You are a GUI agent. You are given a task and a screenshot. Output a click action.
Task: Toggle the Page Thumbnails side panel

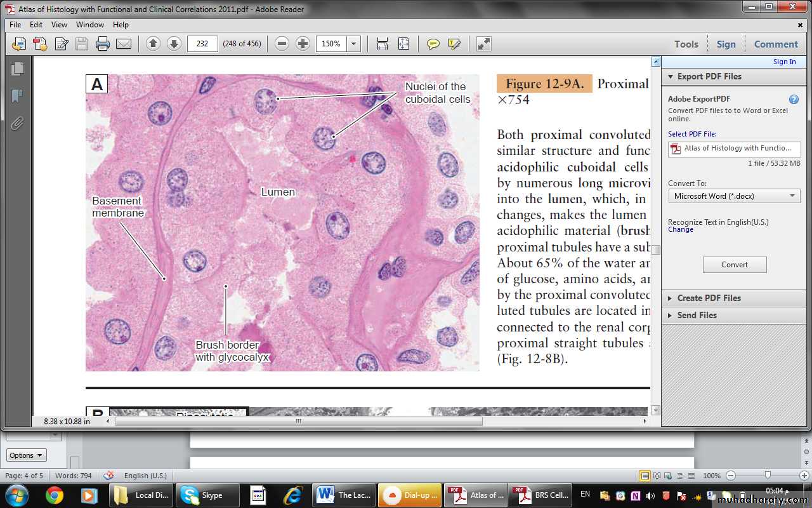[x=17, y=69]
